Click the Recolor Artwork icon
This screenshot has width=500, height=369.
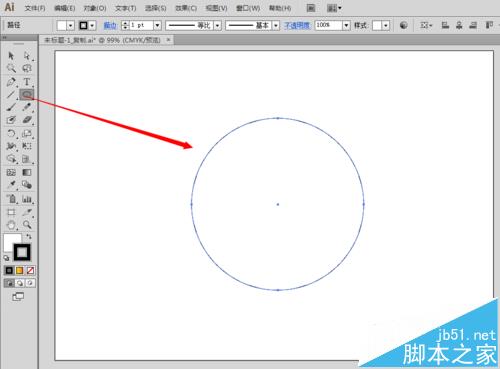coord(403,25)
